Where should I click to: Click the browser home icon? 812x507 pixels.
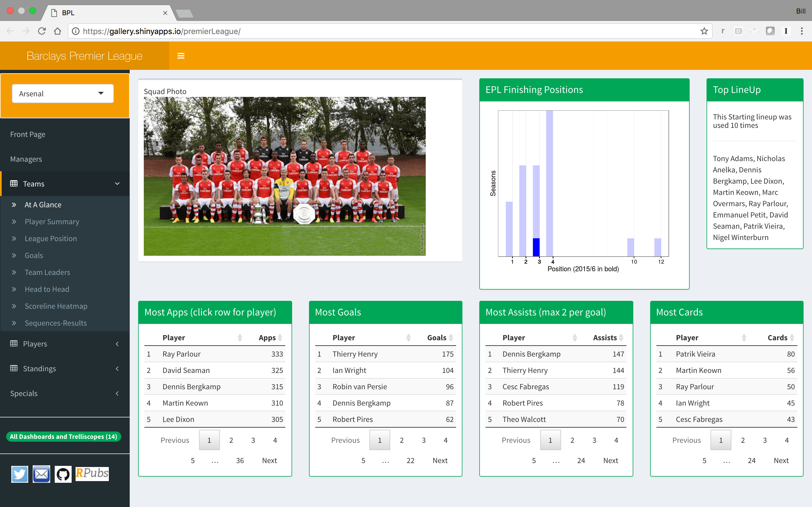58,31
